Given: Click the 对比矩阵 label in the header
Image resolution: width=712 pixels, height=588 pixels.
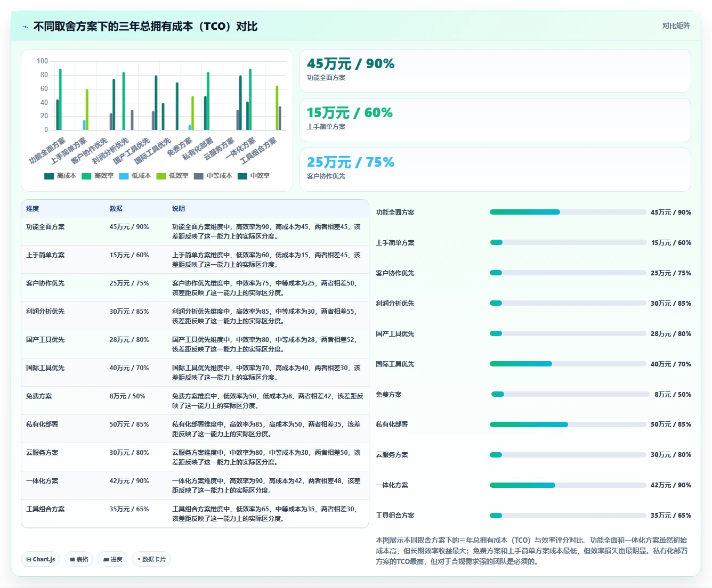Looking at the screenshot, I should point(676,26).
